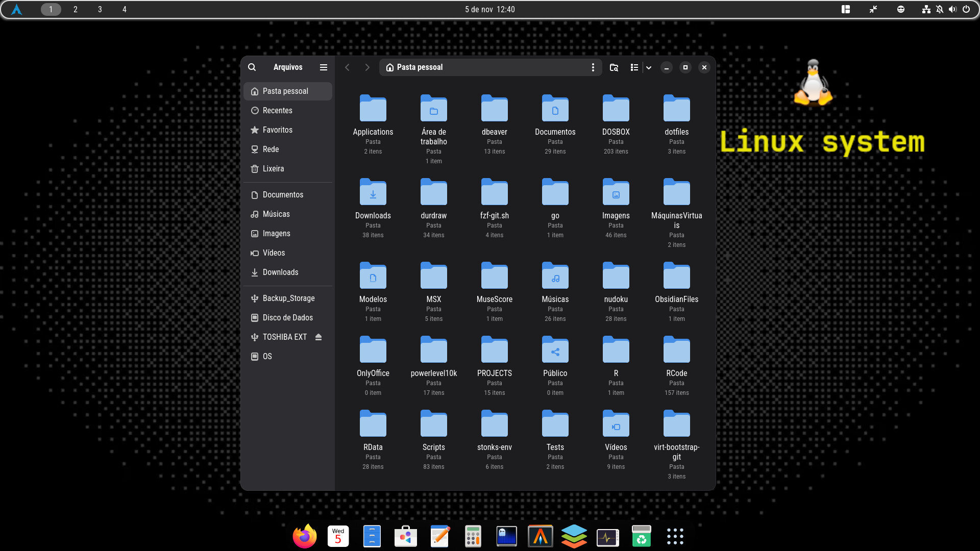
Task: Click the search folders icon in toolbar
Action: tap(614, 67)
